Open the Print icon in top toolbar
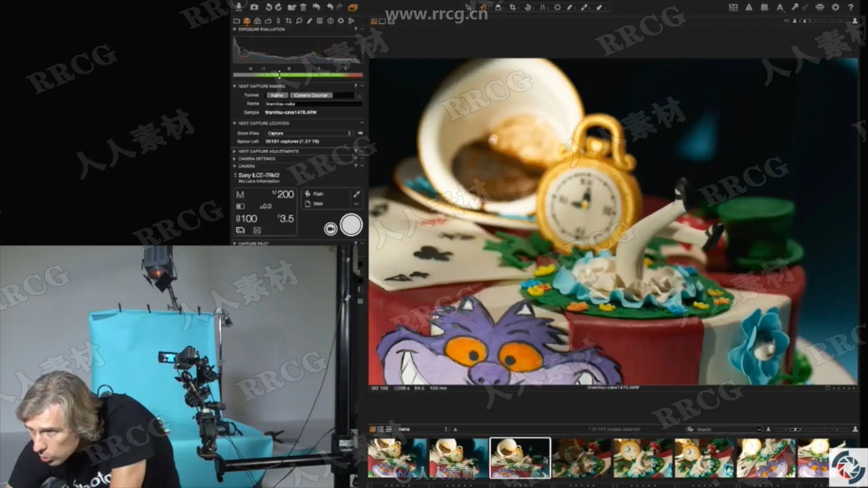Viewport: 868px width, 488px height. (x=820, y=7)
